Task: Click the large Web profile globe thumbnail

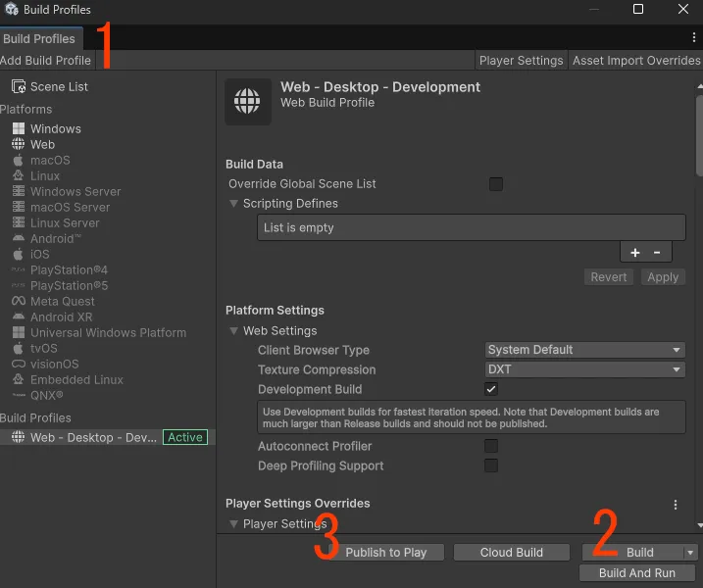Action: [x=247, y=101]
